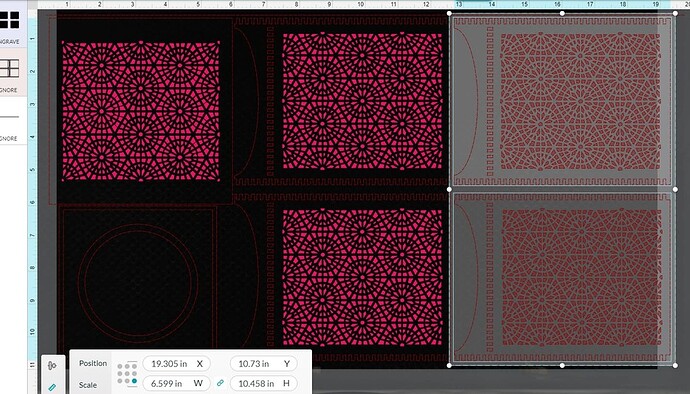Set anchor point to top-right dot
Screen dimensions: 690x394
[x=134, y=367]
